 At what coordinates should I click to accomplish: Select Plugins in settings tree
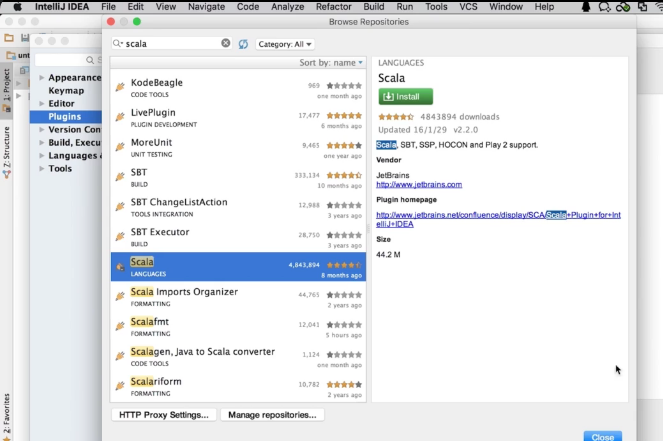66,116
